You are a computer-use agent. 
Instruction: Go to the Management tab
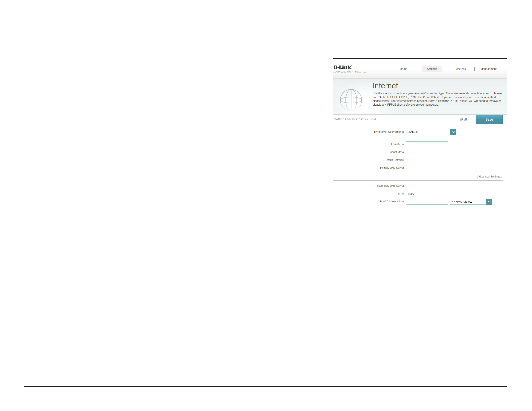click(488, 69)
